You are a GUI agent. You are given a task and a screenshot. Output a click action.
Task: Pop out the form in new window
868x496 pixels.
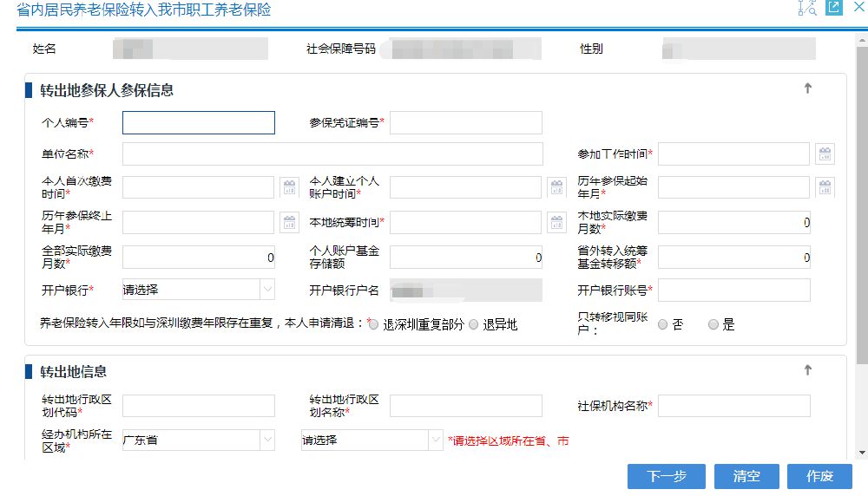coord(833,8)
